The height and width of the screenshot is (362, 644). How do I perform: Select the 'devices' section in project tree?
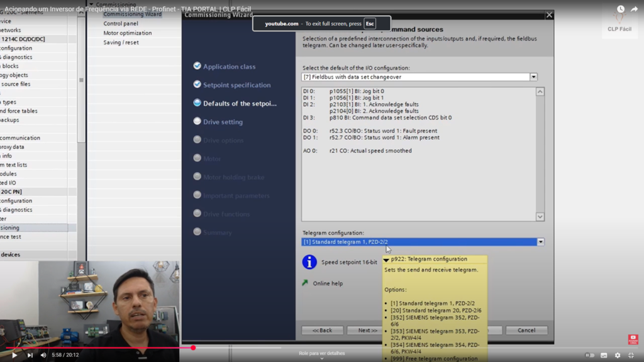(10, 255)
